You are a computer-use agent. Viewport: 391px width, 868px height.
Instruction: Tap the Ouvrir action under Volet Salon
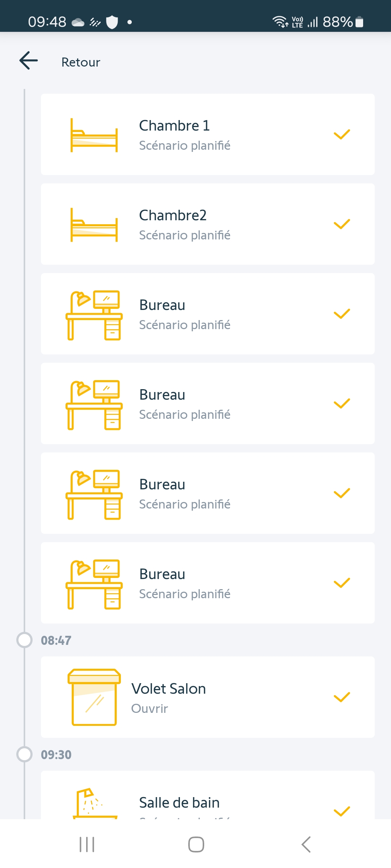pos(150,709)
